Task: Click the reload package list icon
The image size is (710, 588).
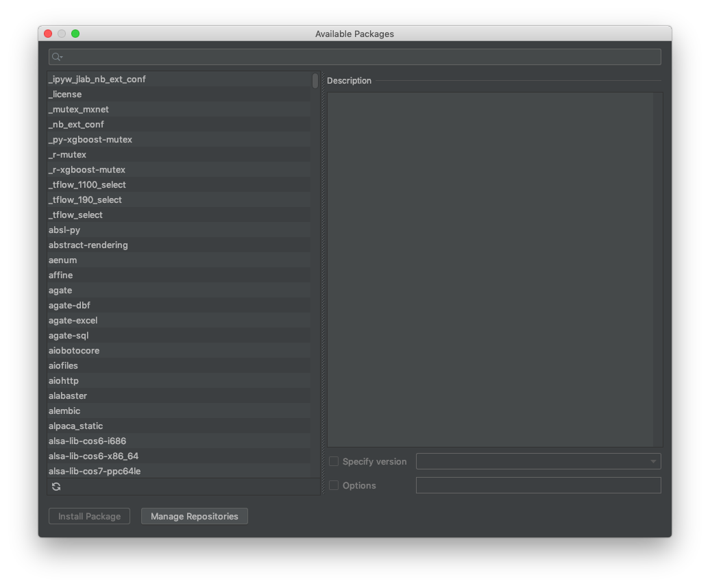Action: 56,487
